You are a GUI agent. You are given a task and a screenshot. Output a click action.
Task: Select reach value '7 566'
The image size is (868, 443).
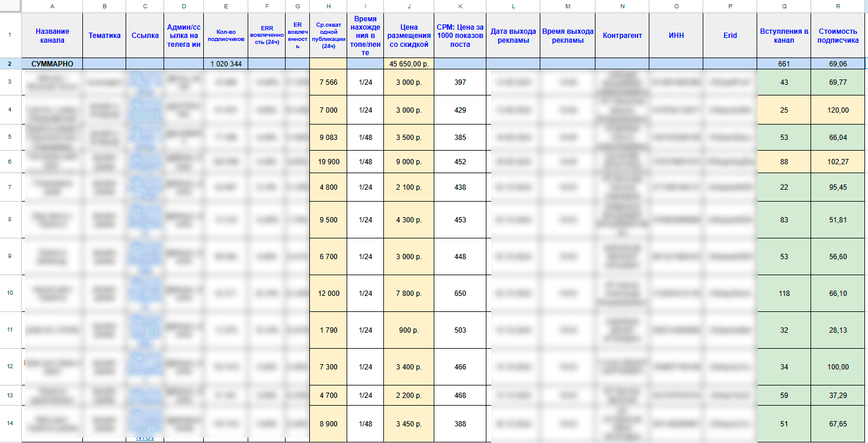328,82
